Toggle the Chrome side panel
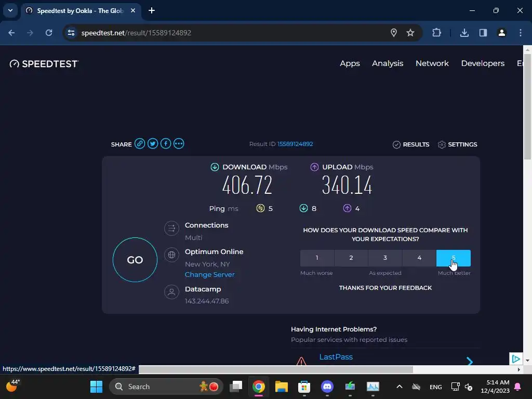Viewport: 532px width, 399px height. pos(483,33)
